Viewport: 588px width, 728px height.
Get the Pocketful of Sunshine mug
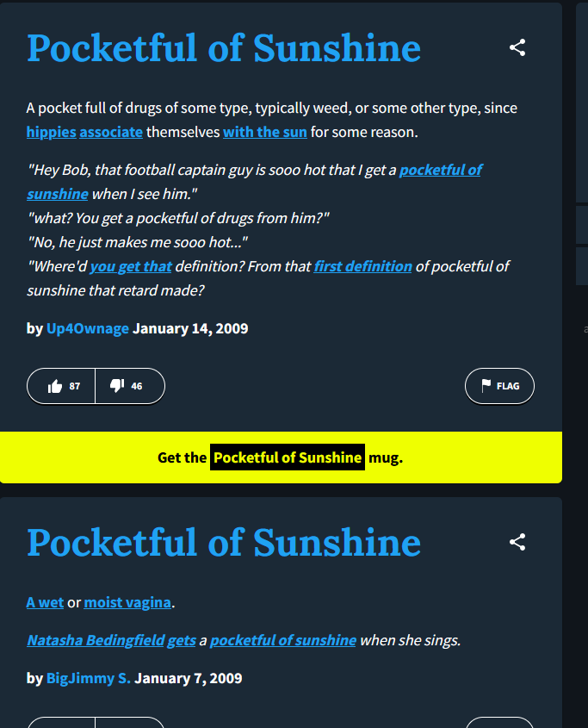[288, 457]
